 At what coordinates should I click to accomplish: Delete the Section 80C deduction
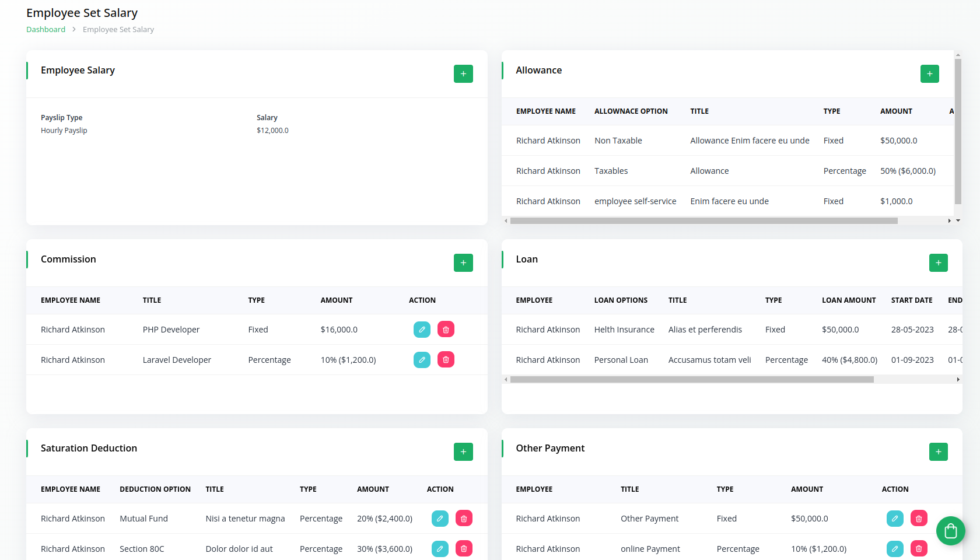click(464, 549)
